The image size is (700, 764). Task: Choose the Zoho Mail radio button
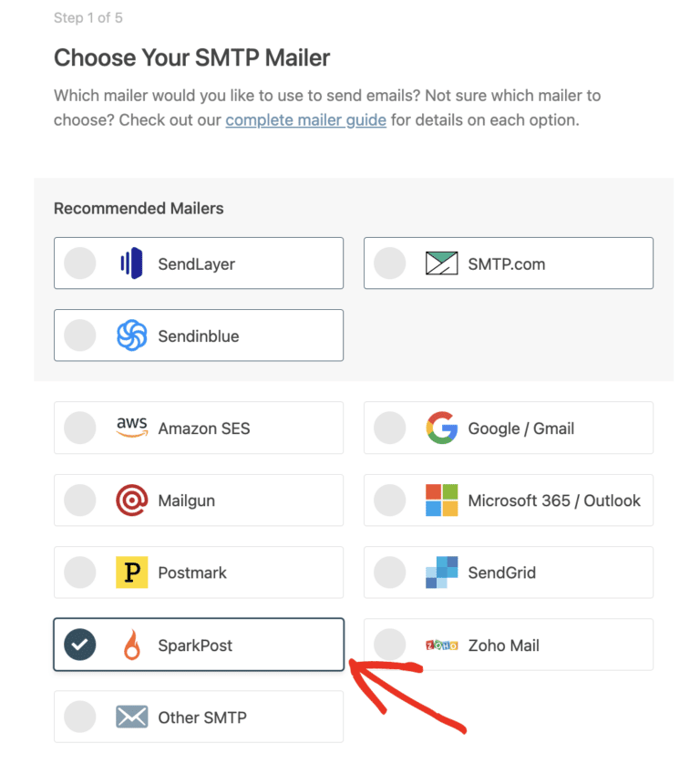click(x=390, y=645)
